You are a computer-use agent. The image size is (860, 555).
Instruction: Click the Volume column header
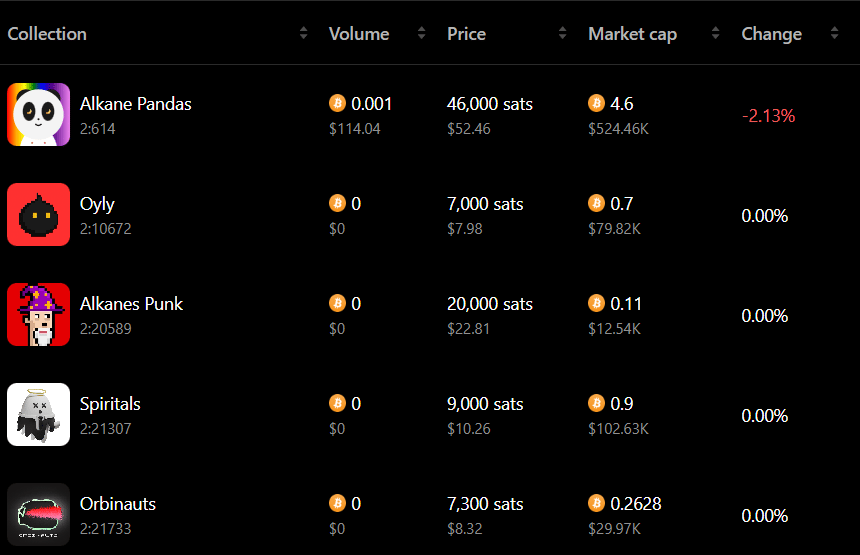click(359, 34)
